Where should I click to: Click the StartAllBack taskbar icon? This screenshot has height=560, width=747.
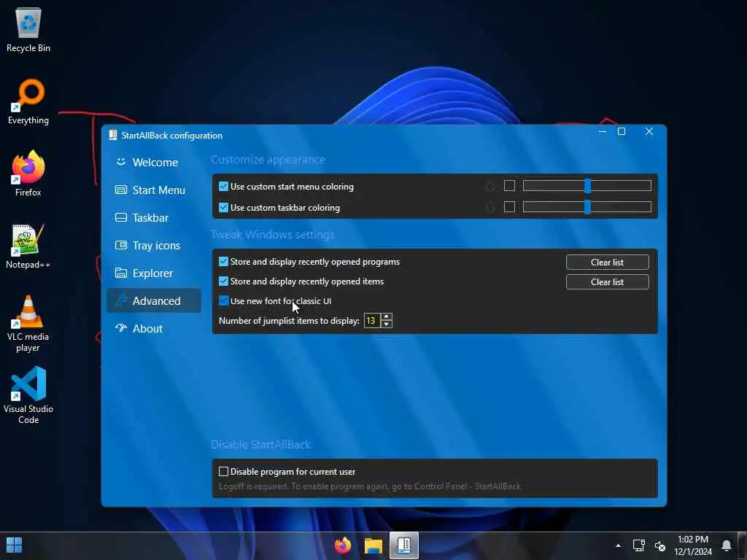[x=404, y=545]
